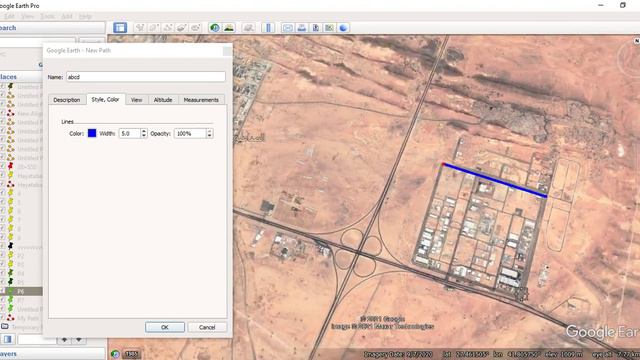The height and width of the screenshot is (360, 640).
Task: Click the Add Placemark toolbar icon
Action: [x=140, y=28]
